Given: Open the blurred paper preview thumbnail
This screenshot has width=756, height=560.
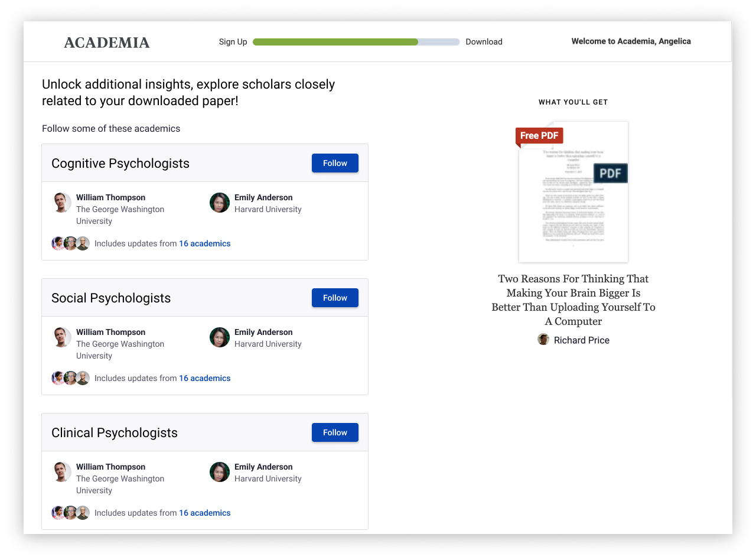Looking at the screenshot, I should pyautogui.click(x=573, y=192).
